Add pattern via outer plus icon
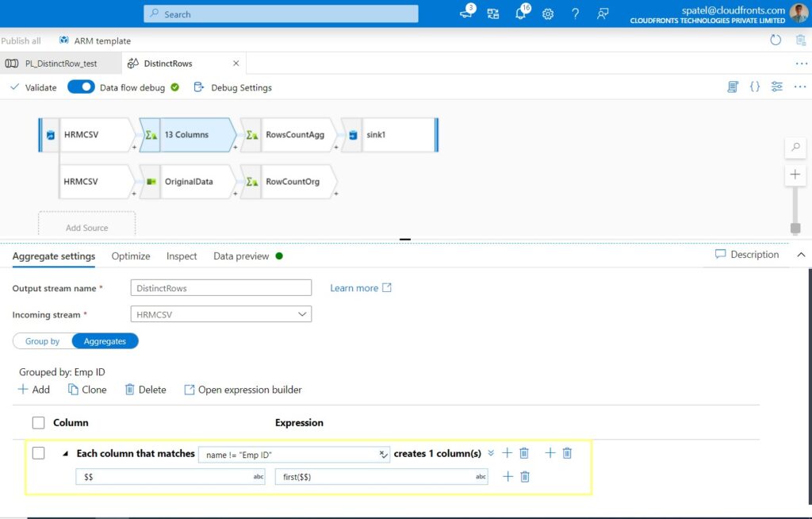 [x=550, y=453]
